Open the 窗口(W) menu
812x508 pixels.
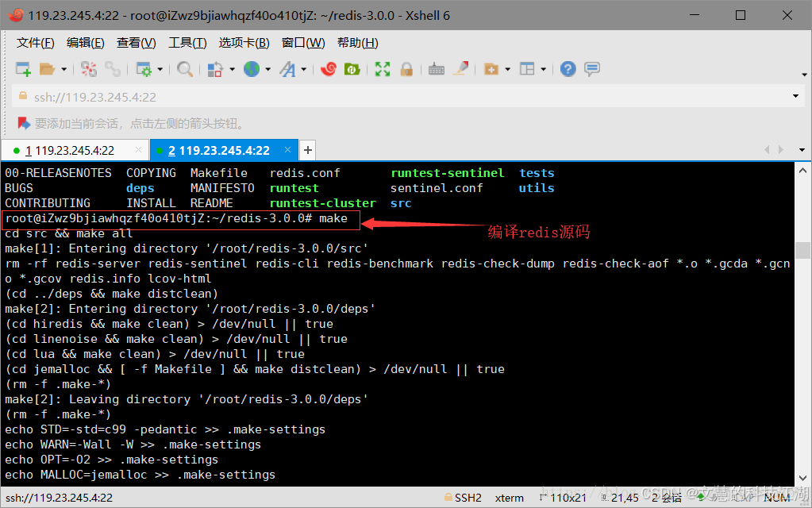tap(303, 43)
